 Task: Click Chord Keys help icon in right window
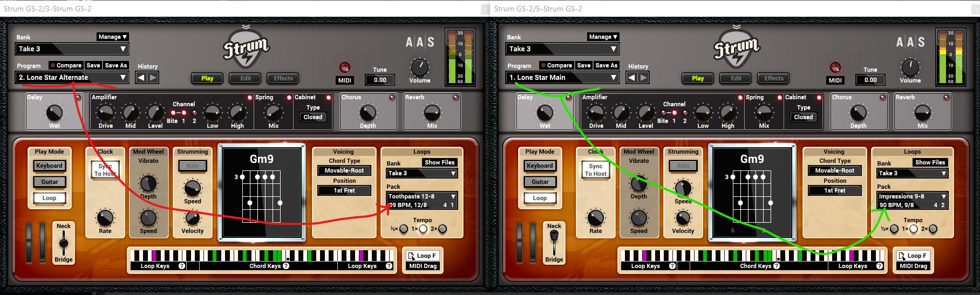pos(777,266)
